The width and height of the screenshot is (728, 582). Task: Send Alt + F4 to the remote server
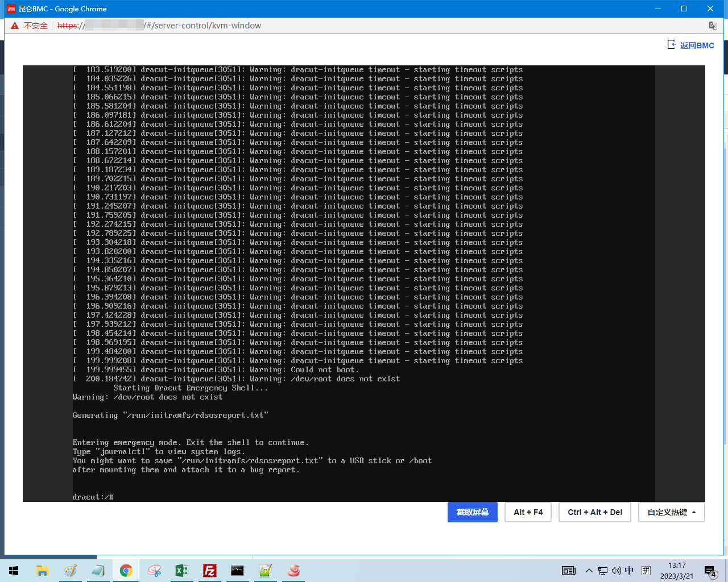coord(528,512)
